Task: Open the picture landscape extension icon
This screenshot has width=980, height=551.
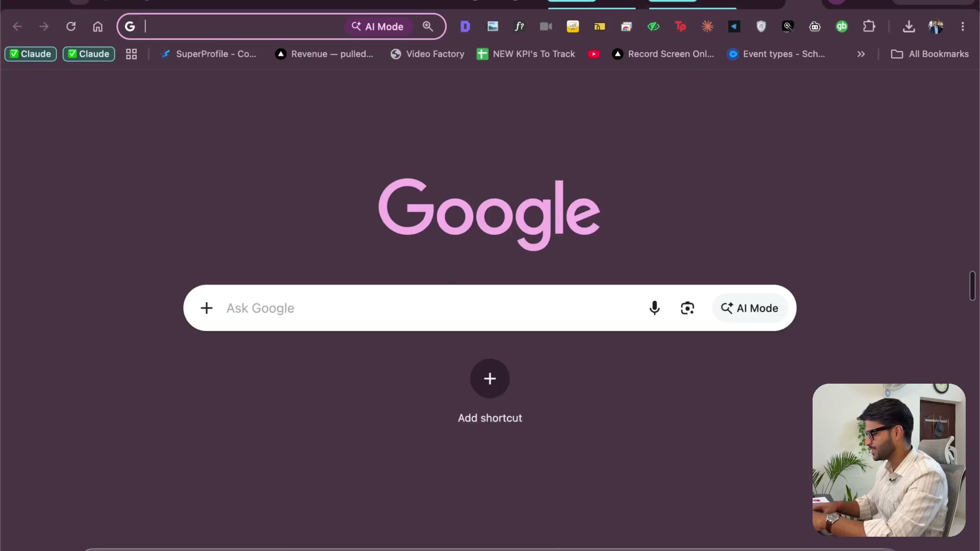Action: point(493,27)
